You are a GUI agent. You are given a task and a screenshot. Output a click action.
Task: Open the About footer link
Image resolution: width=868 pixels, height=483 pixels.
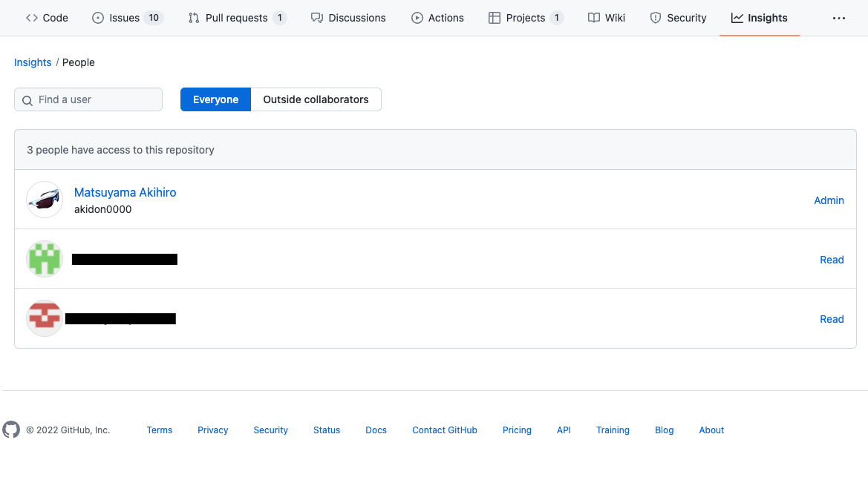pyautogui.click(x=711, y=430)
